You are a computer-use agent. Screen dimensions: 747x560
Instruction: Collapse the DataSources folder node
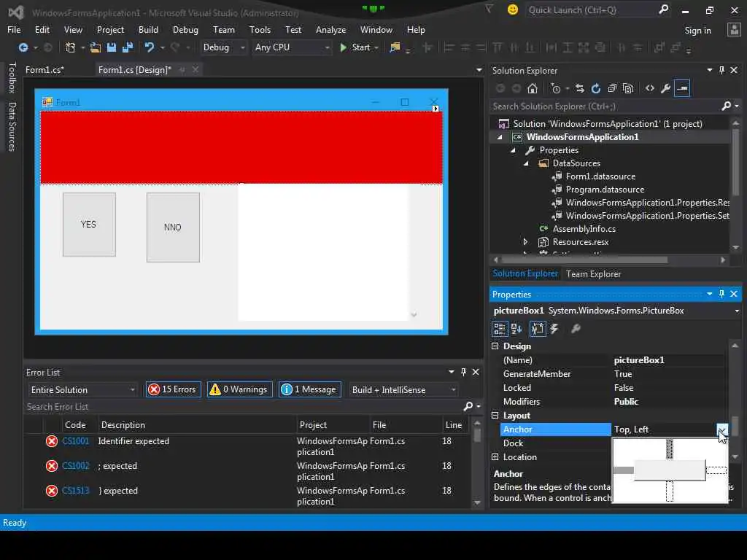click(527, 163)
